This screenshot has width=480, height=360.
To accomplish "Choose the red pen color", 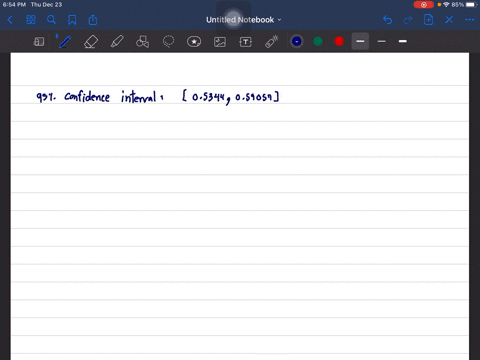I will click(339, 41).
